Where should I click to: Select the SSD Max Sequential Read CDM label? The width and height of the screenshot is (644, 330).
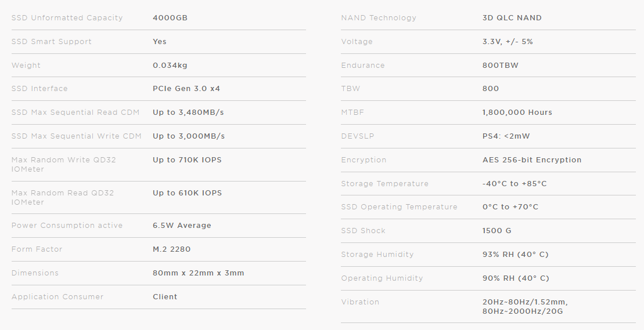[x=75, y=113]
